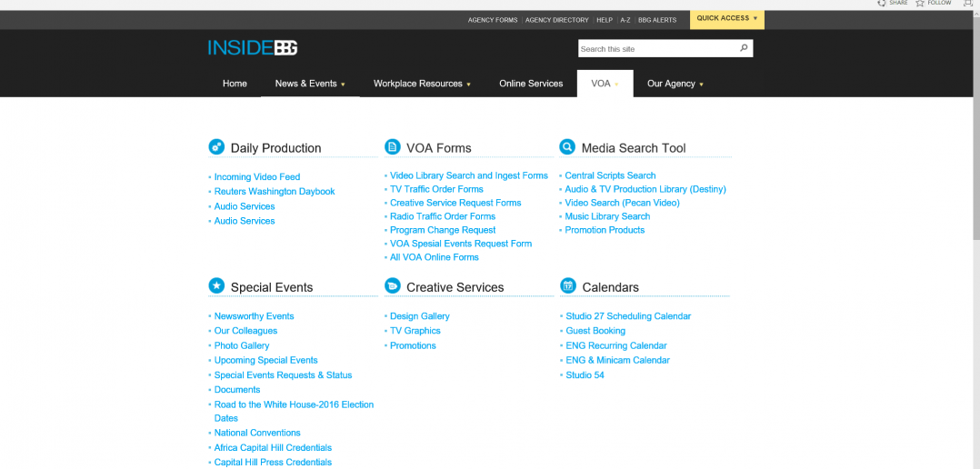Viewport: 980px width, 469px height.
Task: Open Video Search (Pecan Video) link
Action: point(623,203)
